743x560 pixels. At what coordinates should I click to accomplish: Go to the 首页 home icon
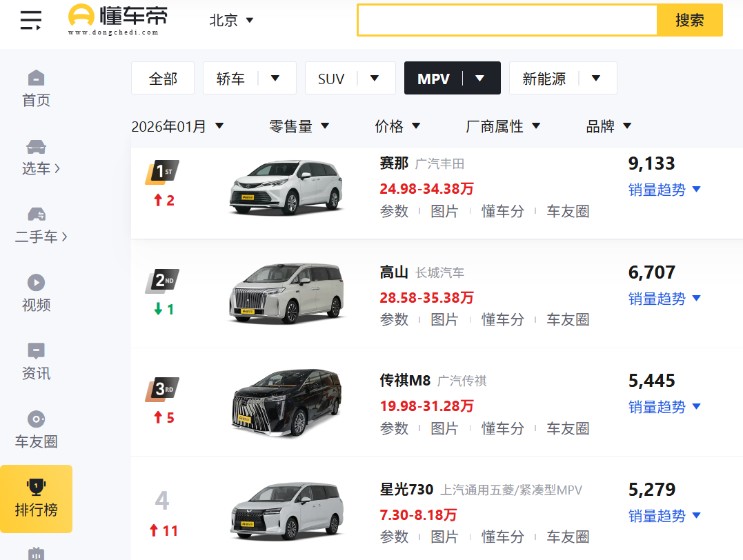click(36, 77)
